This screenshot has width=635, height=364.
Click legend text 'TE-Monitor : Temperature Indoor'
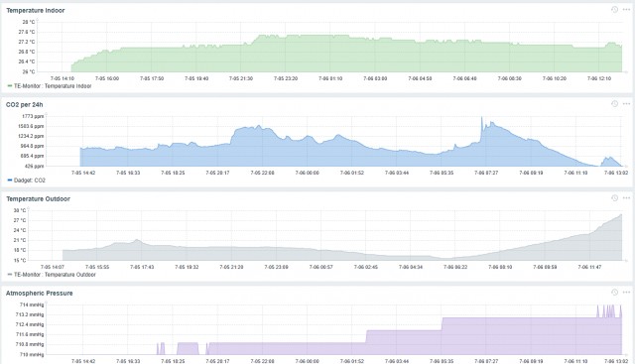pos(53,86)
